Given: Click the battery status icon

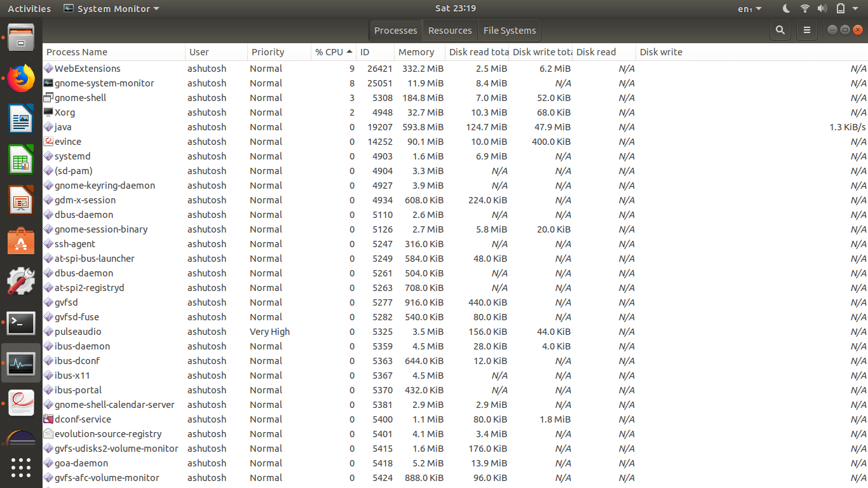Looking at the screenshot, I should 841,9.
